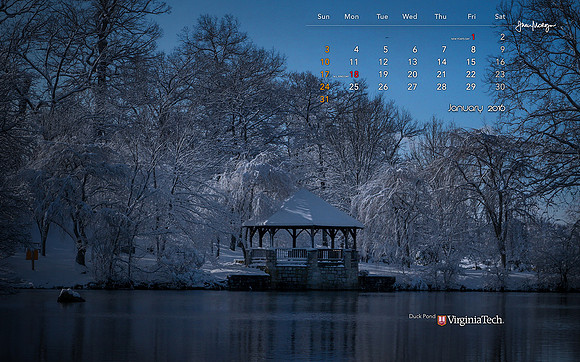
Task: Choose date 6 in the calendar
Action: [415, 49]
